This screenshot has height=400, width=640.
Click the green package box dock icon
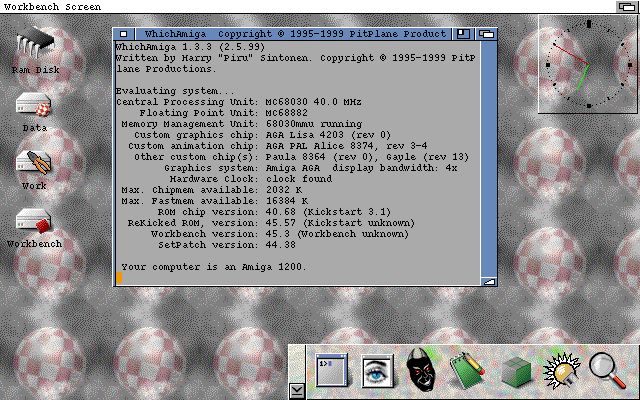pyautogui.click(x=516, y=371)
